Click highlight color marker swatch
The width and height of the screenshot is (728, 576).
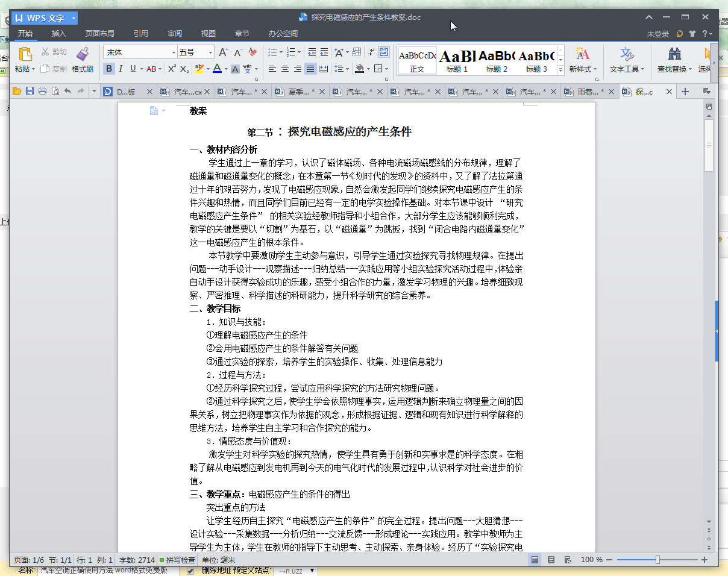point(199,69)
